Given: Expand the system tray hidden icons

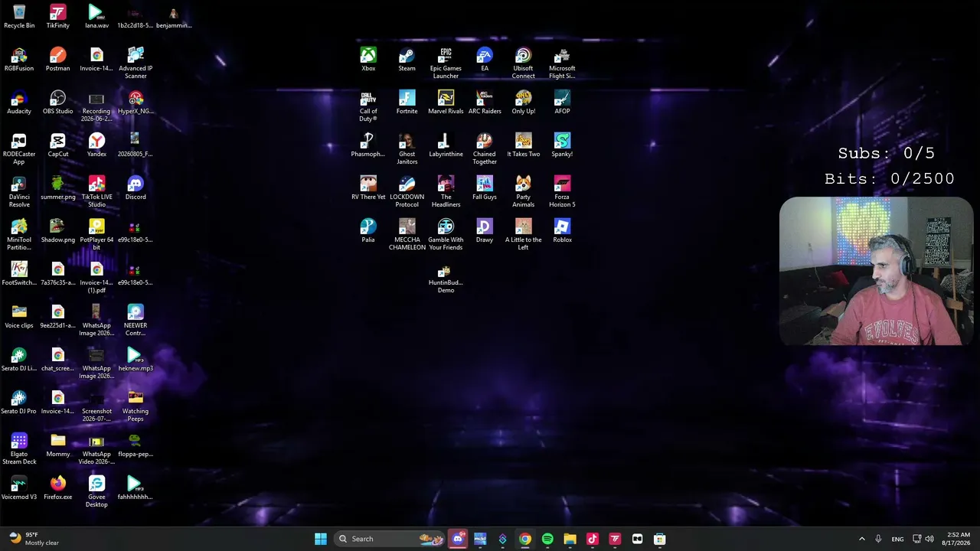Looking at the screenshot, I should click(x=861, y=539).
